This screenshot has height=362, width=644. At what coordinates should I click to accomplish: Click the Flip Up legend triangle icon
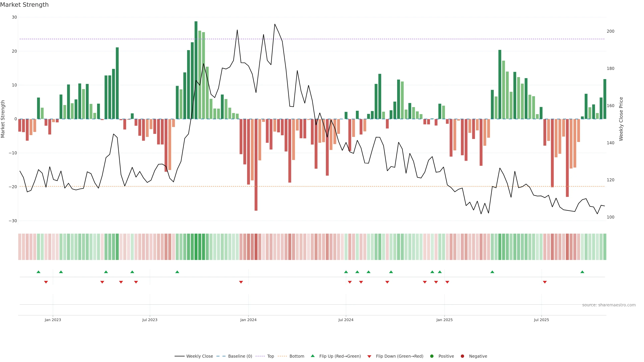point(312,356)
